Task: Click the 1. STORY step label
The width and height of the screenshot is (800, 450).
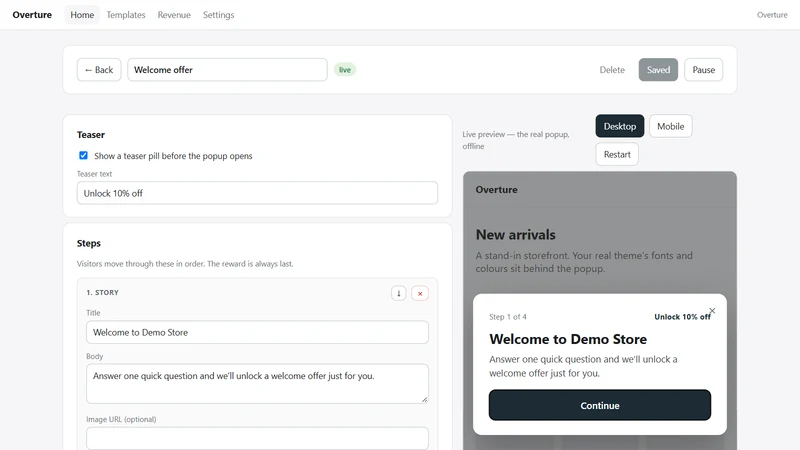Action: 102,292
